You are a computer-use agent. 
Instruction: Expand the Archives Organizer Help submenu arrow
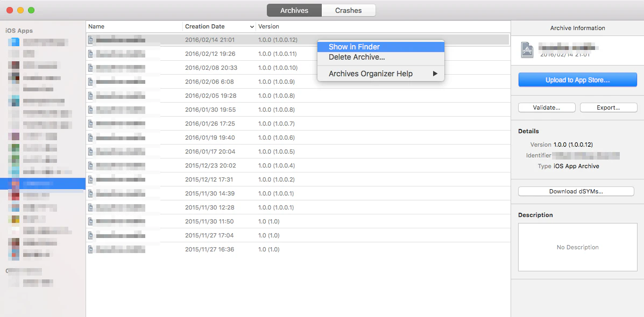pos(435,74)
